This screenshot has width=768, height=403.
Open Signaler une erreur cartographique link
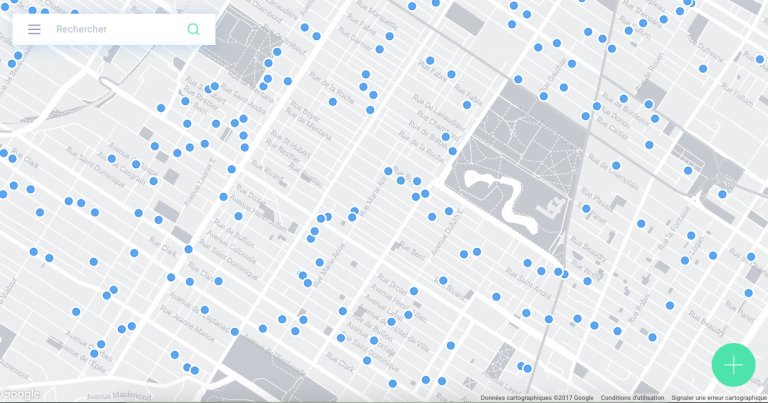718,398
